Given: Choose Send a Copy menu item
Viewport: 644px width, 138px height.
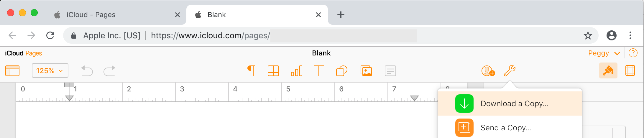Looking at the screenshot, I should click(505, 128).
